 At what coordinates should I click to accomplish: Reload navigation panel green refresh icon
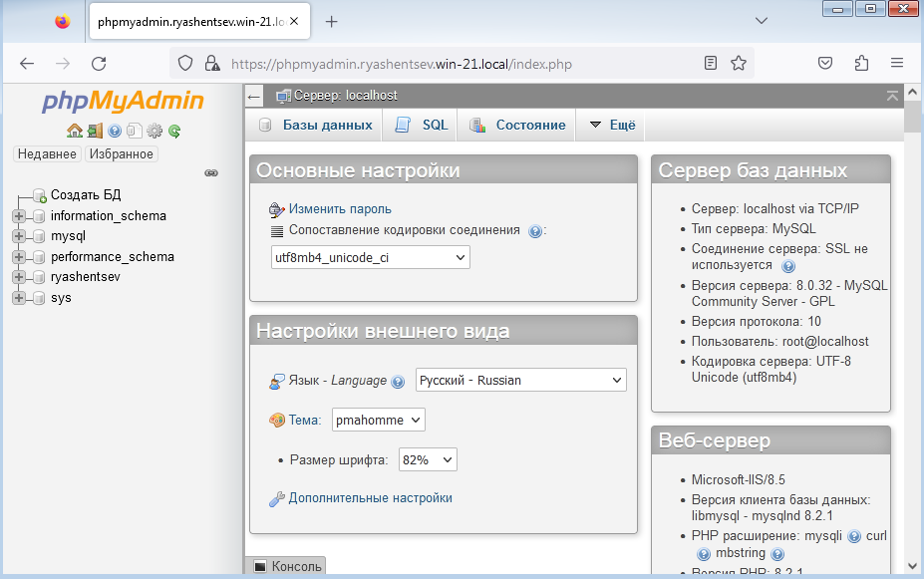coord(174,131)
